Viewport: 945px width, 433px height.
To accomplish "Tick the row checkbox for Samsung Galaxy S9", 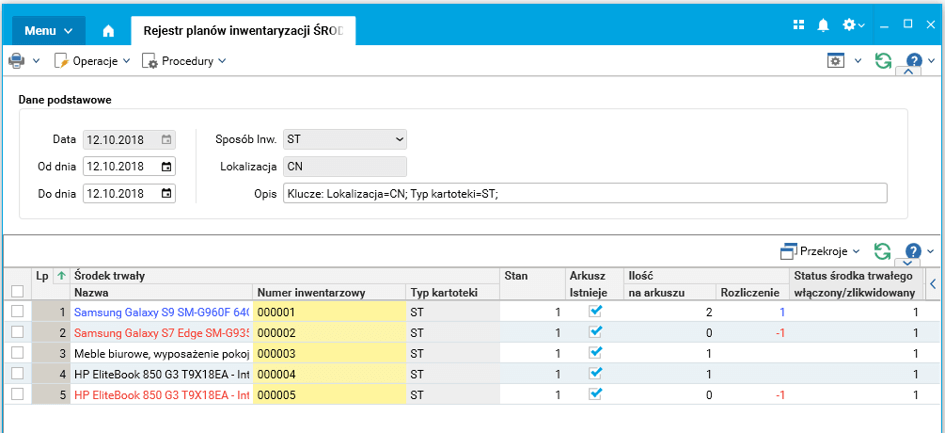I will pyautogui.click(x=17, y=312).
